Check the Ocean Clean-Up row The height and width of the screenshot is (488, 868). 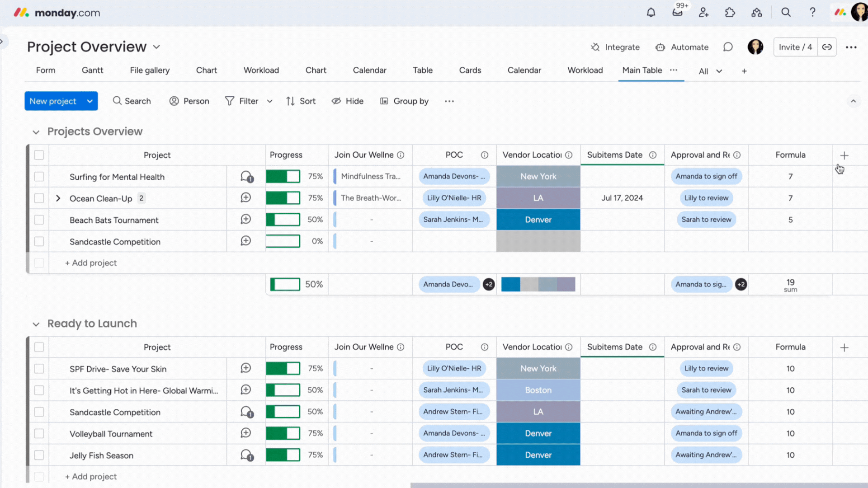[39, 198]
